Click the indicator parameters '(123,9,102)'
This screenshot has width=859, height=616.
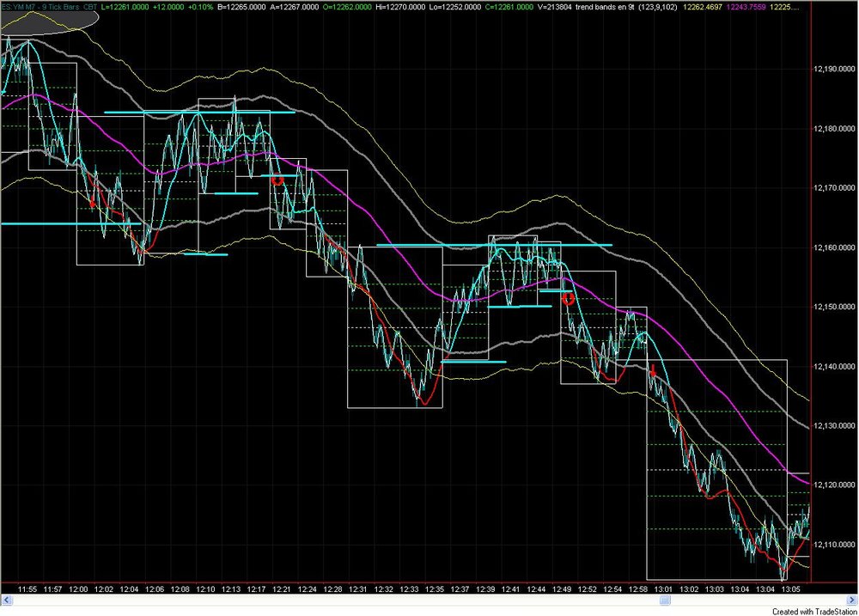pyautogui.click(x=657, y=7)
